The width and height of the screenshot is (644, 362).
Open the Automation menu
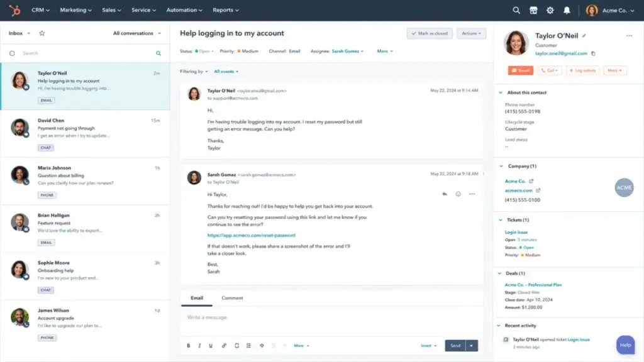point(184,10)
